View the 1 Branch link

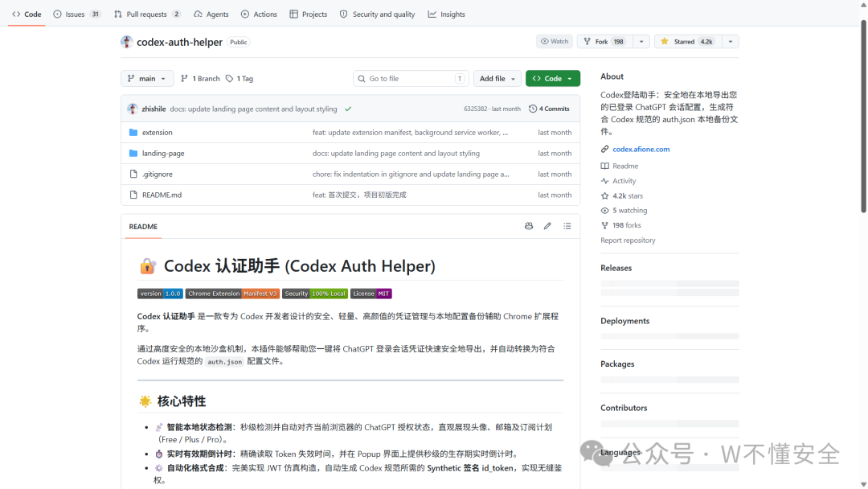point(200,79)
